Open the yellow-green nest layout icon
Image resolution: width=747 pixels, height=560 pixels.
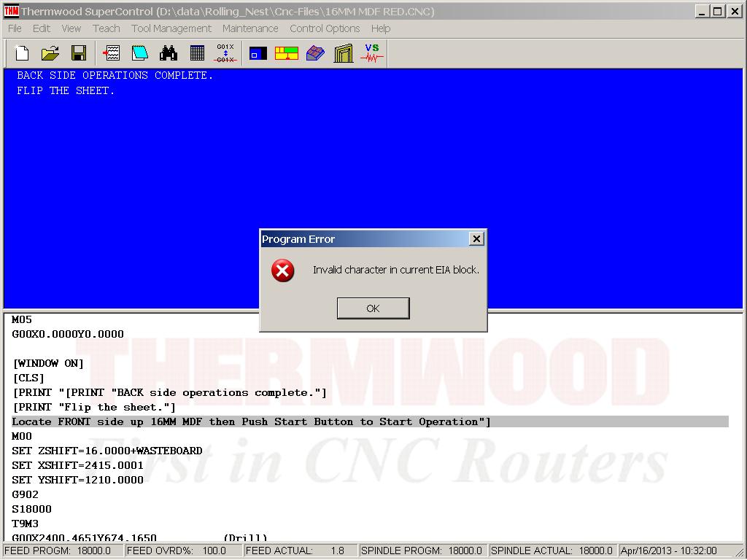pyautogui.click(x=287, y=53)
